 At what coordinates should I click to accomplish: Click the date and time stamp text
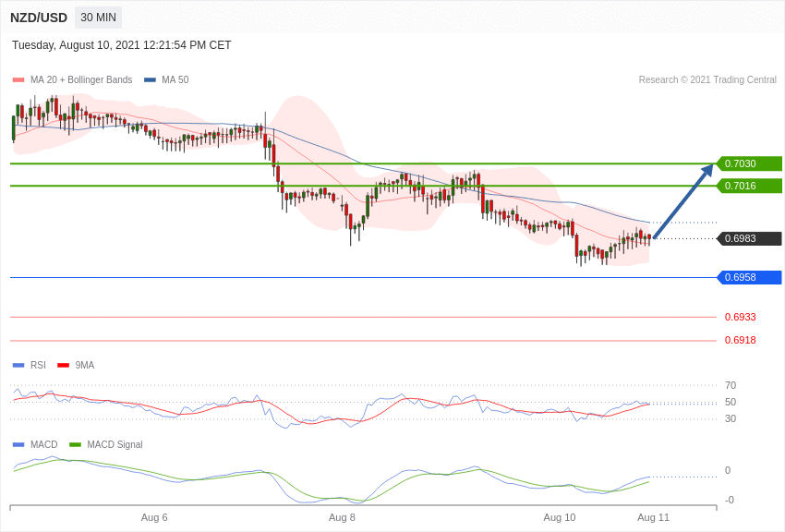pyautogui.click(x=122, y=45)
